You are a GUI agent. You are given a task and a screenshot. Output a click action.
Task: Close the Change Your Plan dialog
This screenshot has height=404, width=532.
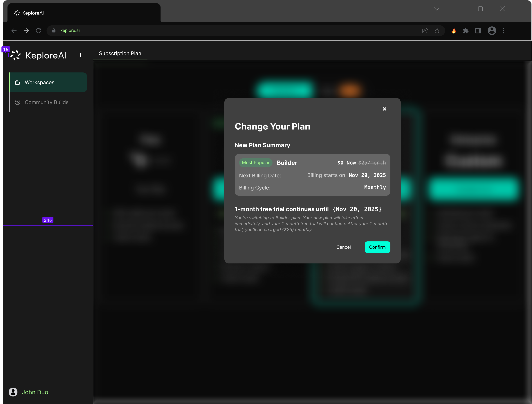(x=384, y=109)
